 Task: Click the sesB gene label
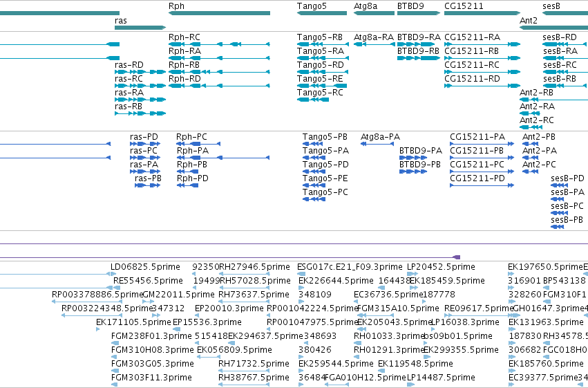[551, 6]
